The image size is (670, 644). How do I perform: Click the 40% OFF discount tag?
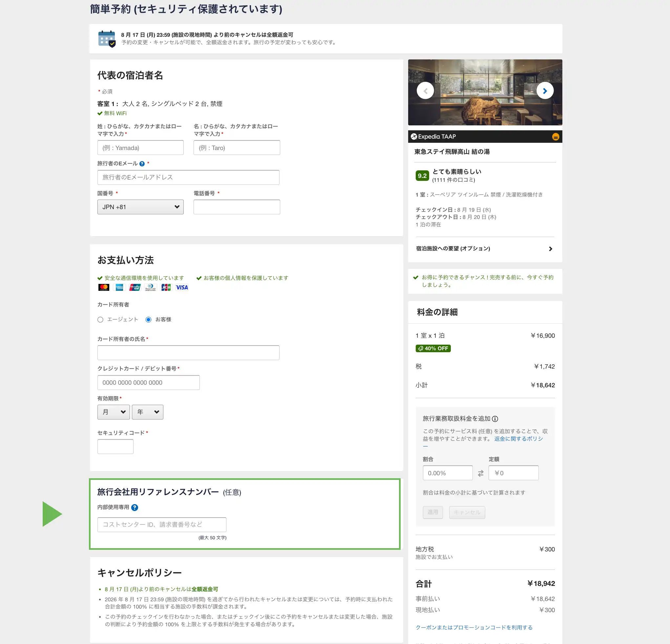pyautogui.click(x=433, y=348)
